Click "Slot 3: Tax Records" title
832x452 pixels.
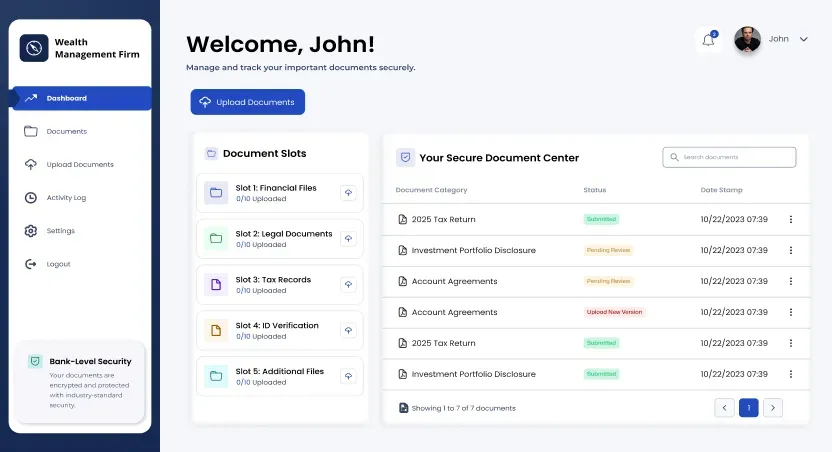coord(273,280)
